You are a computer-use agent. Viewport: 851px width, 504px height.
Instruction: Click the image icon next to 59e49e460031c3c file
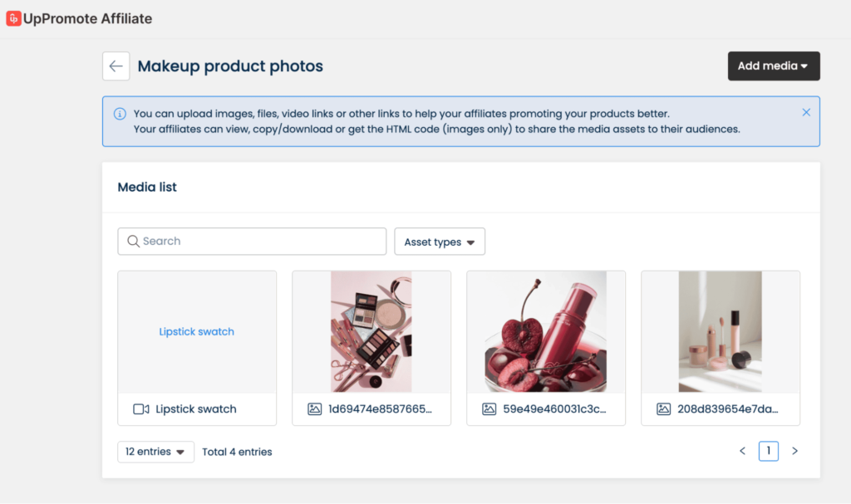pos(489,408)
